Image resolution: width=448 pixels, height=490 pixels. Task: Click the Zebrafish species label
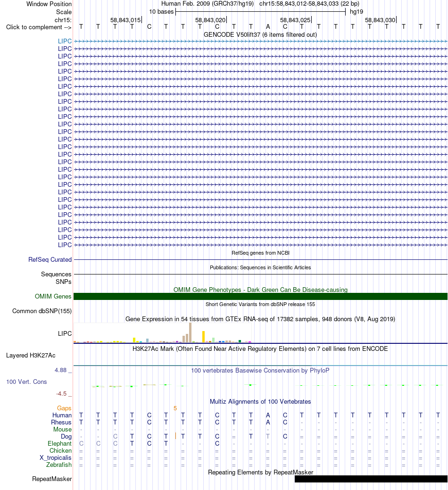[59, 465]
